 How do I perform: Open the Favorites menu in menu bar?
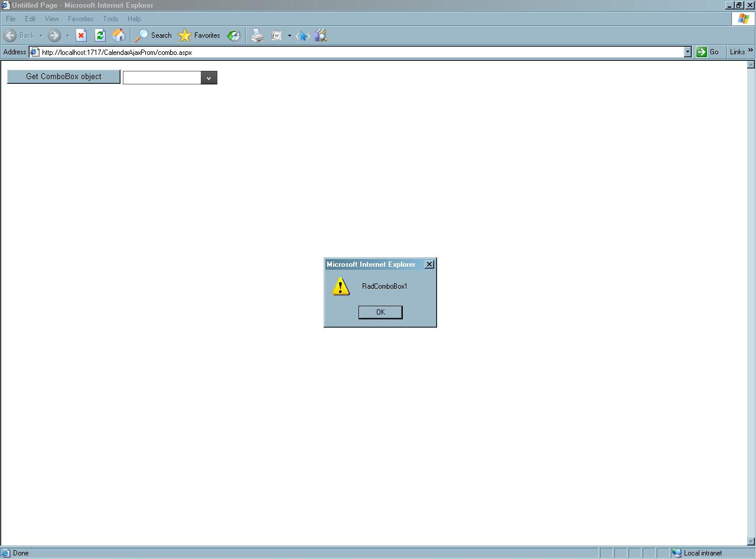80,19
